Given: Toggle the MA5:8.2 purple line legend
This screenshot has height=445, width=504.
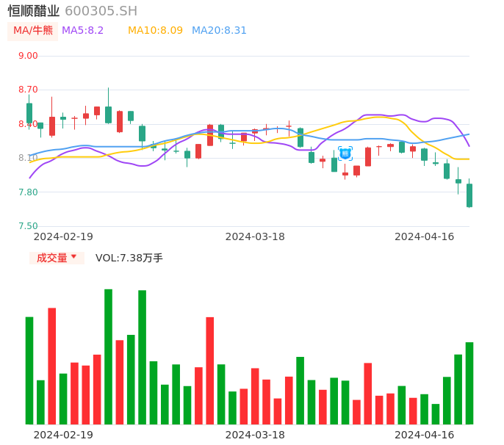Looking at the screenshot, I should click(x=82, y=31).
